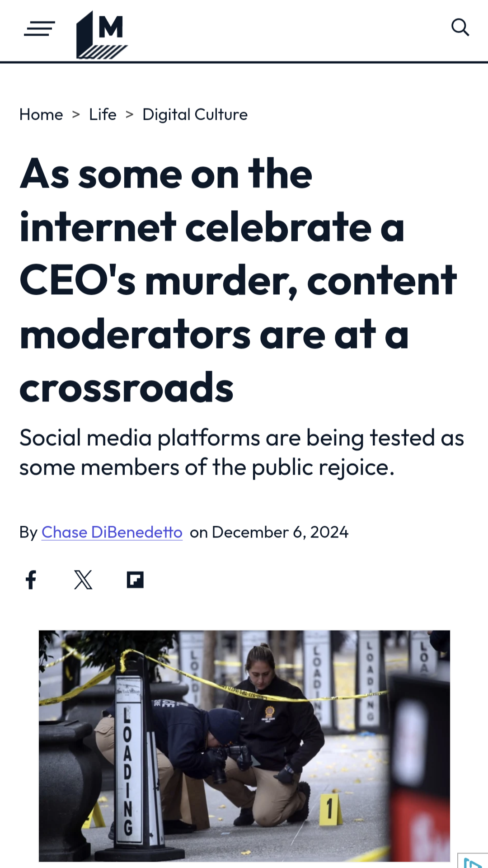Click the December 6, 2024 date
The width and height of the screenshot is (488, 868).
(280, 532)
